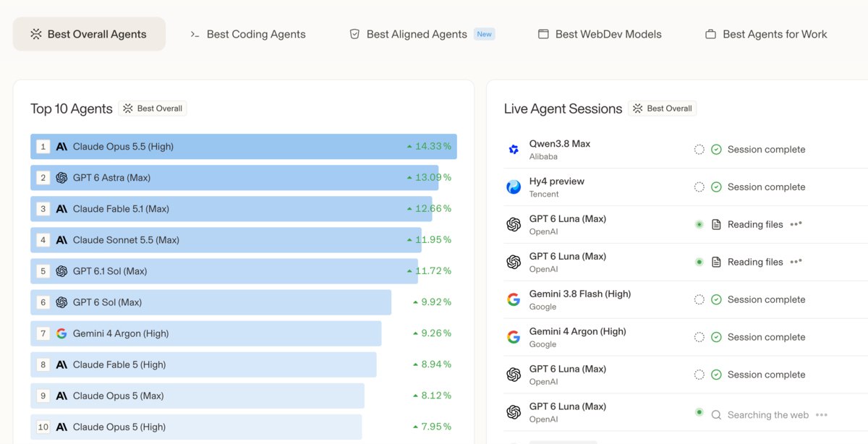The image size is (868, 444).
Task: Click the dashed status circle in Gemini 3.8 Flash row
Action: 699,299
